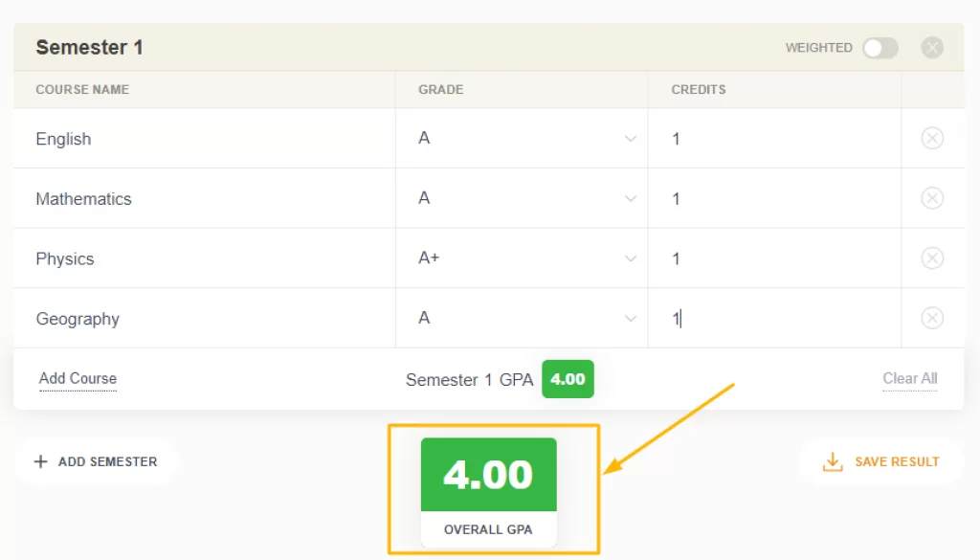Close the Semester 1 panel
Screen dimensions: 980x560
point(932,48)
